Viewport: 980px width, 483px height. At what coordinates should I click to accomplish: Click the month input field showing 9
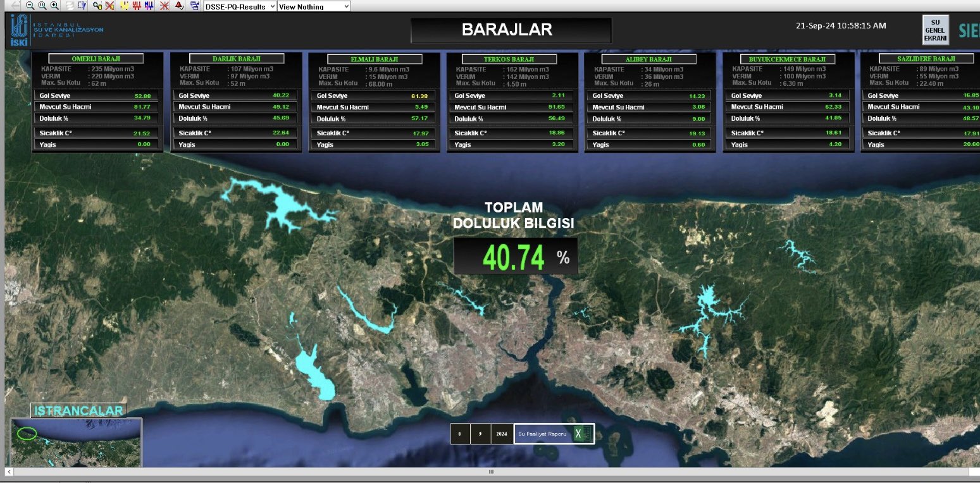(480, 434)
